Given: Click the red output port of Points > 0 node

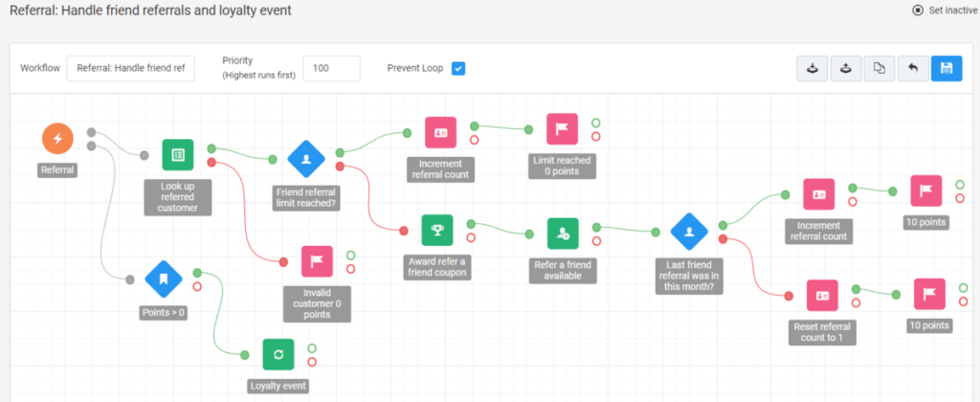Looking at the screenshot, I should [197, 286].
